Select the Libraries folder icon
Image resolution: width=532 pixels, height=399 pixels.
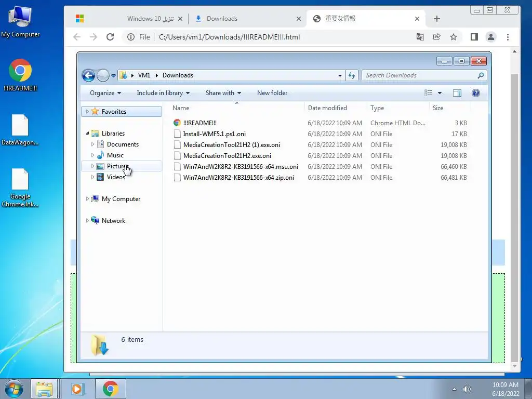[96, 134]
